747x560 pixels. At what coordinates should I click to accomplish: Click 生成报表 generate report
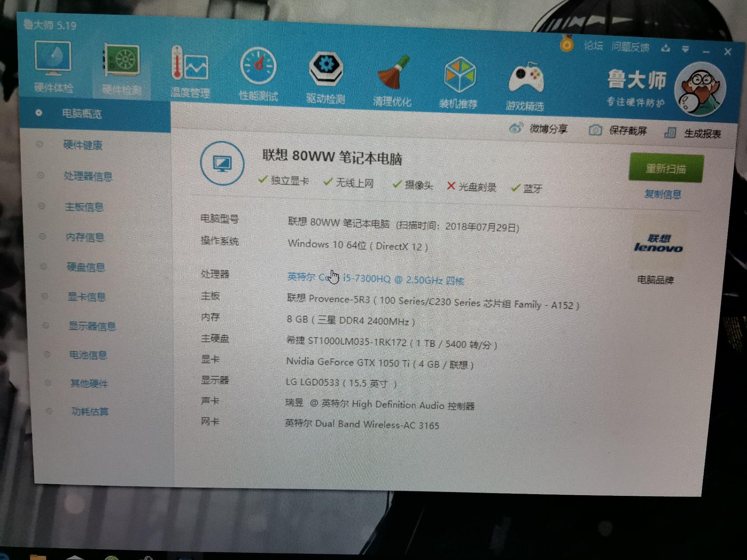pos(693,133)
